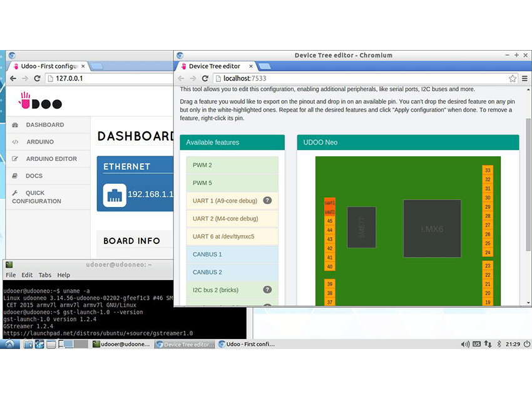This screenshot has width=532, height=399.
Task: Reload the Udoo 127.0.0.1 page
Action: tap(37, 78)
